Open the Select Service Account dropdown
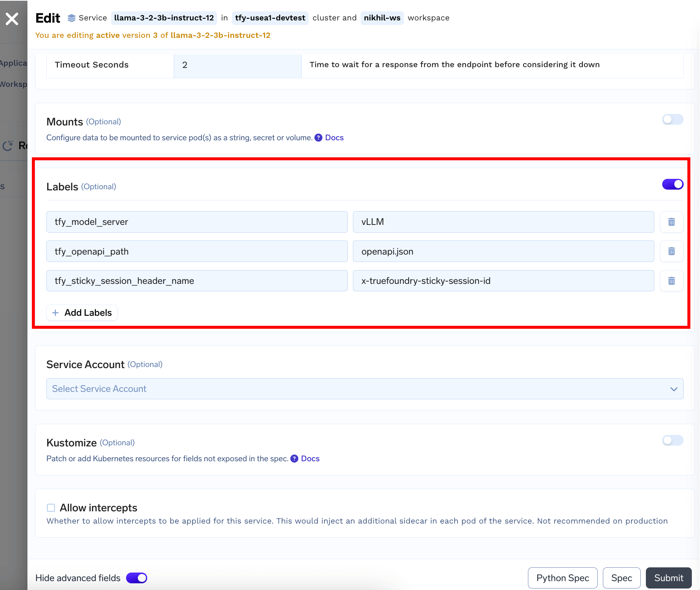 point(365,389)
